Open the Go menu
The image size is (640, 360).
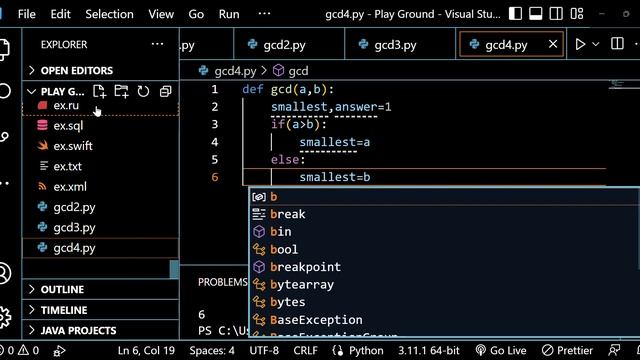click(196, 14)
